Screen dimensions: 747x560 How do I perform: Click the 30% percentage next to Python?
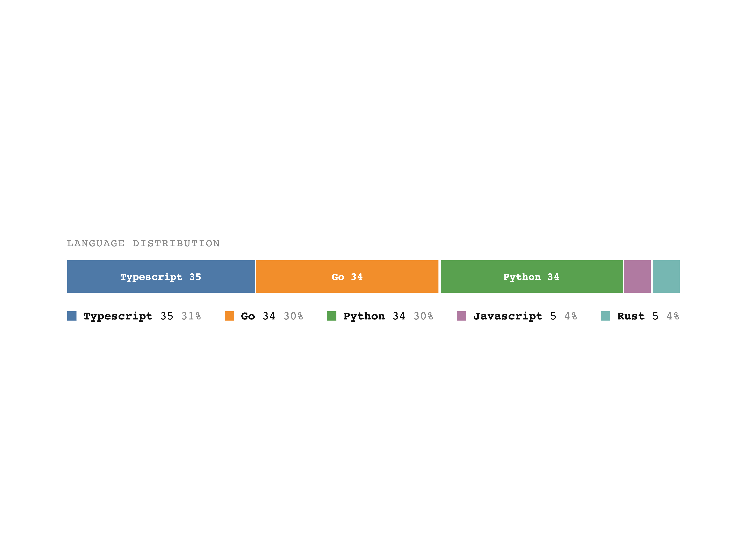pos(423,316)
